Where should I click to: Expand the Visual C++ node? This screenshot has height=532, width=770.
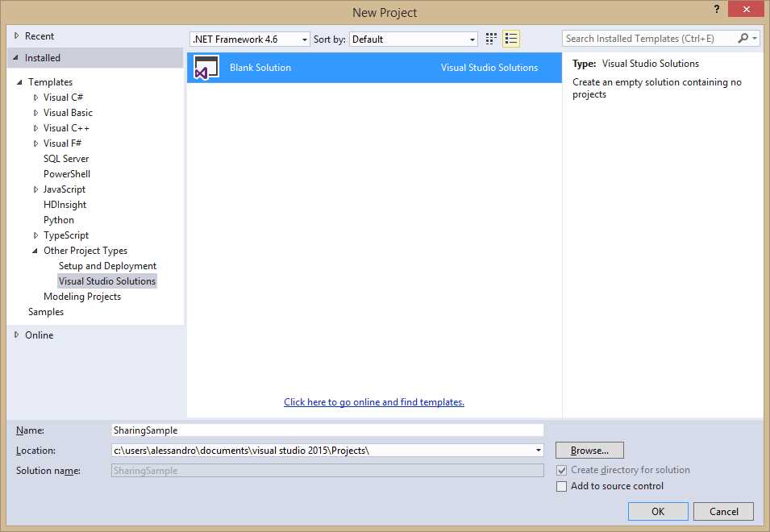point(35,128)
